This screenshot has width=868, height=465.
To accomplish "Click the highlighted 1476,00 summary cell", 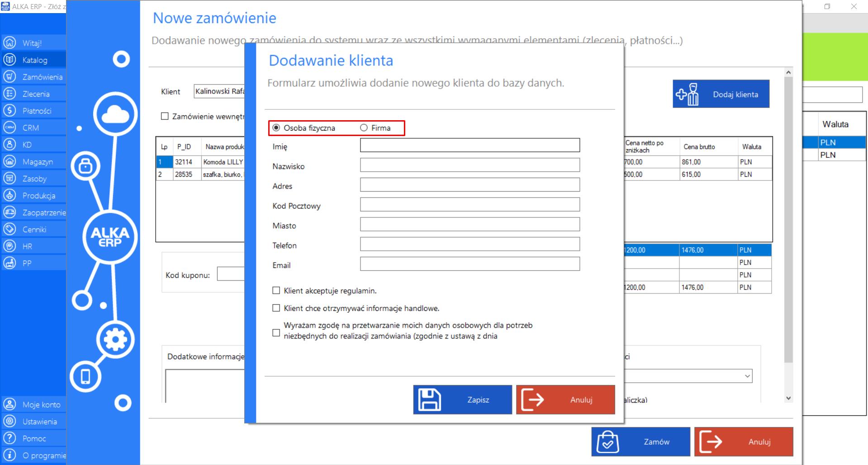I will click(708, 250).
